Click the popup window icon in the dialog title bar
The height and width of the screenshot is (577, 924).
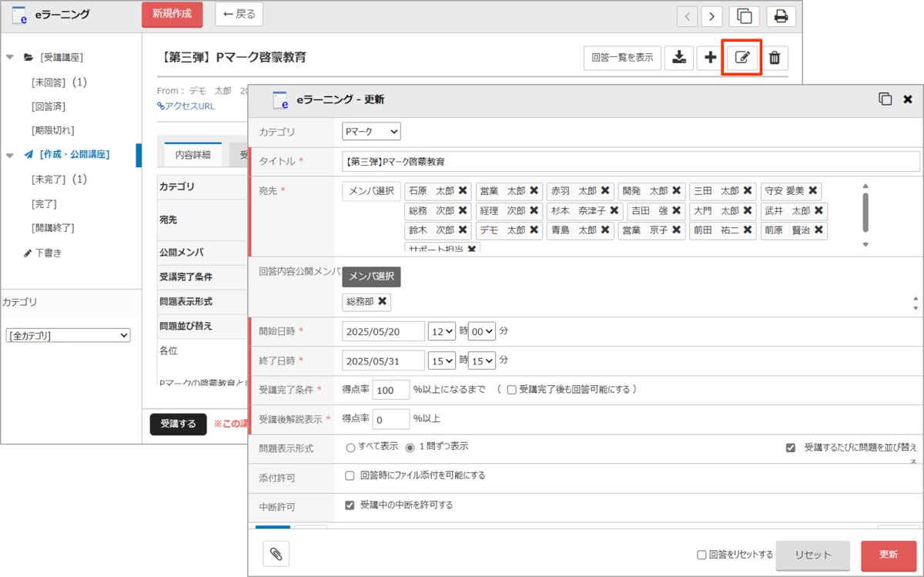click(x=885, y=99)
